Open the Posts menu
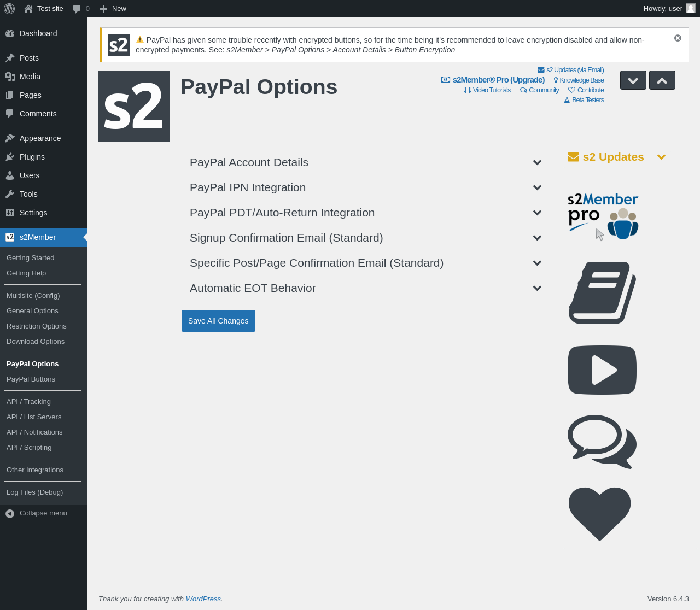Viewport: 700px width, 610px height. pos(44,58)
